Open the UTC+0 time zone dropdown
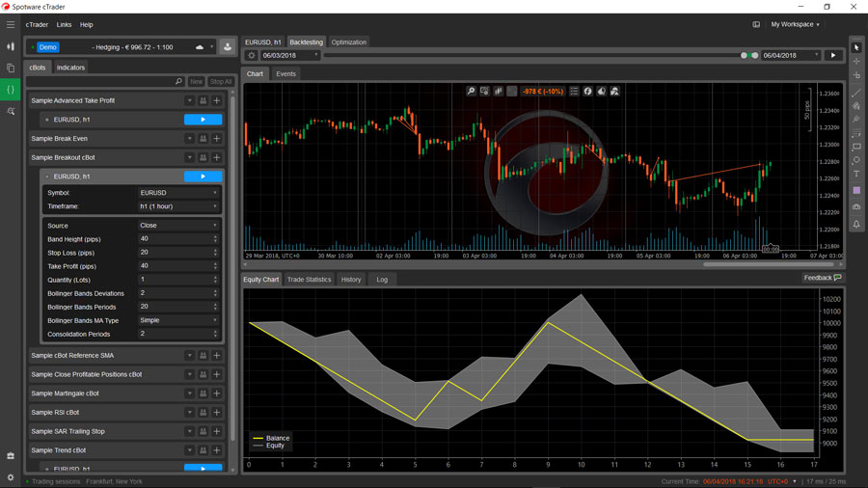 tap(781, 481)
